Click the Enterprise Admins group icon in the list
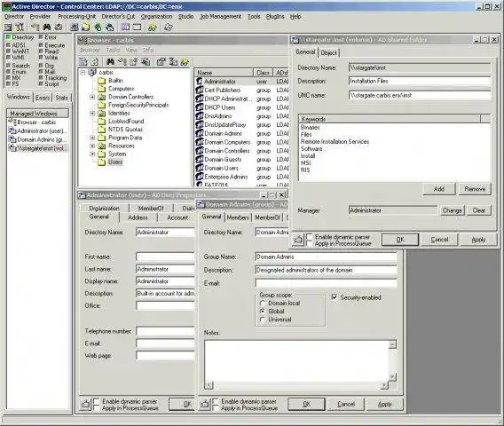The height and width of the screenshot is (426, 504). click(200, 177)
